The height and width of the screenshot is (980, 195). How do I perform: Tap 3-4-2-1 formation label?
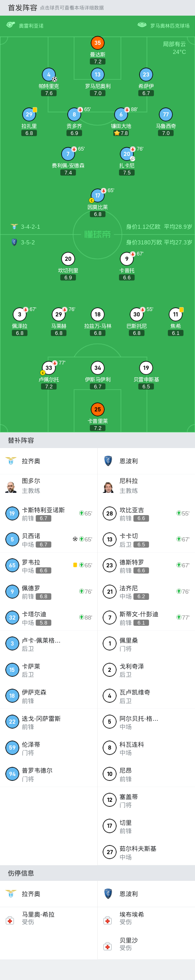click(30, 227)
